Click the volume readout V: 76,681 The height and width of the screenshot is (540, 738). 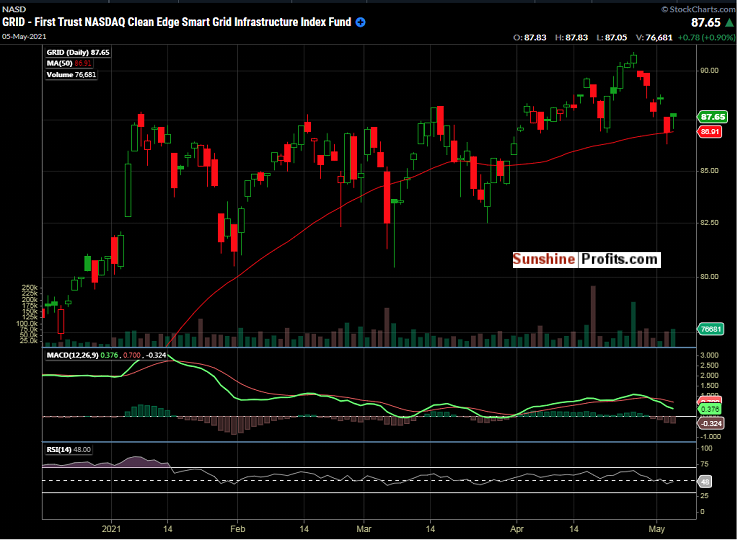click(654, 37)
